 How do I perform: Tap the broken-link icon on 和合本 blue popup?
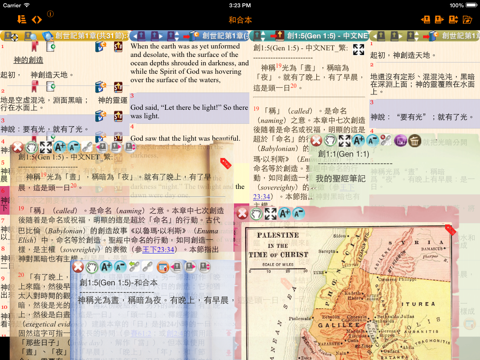pos(134,267)
